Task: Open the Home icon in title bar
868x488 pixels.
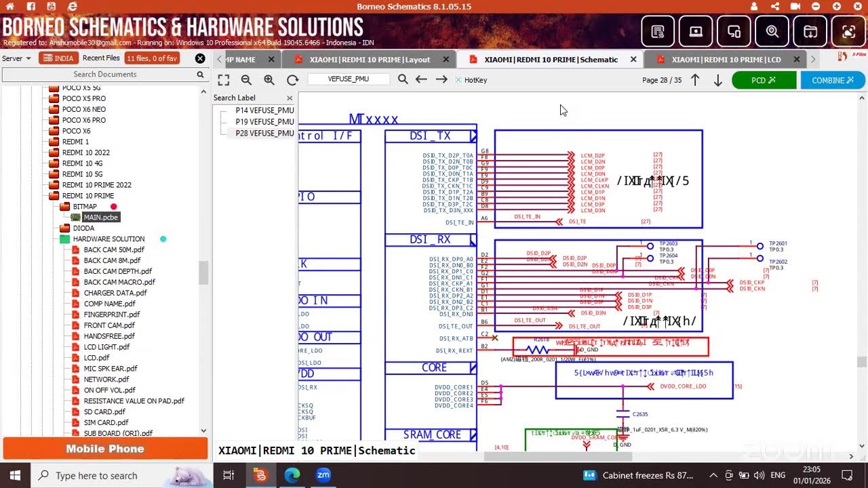Action: tap(12, 6)
